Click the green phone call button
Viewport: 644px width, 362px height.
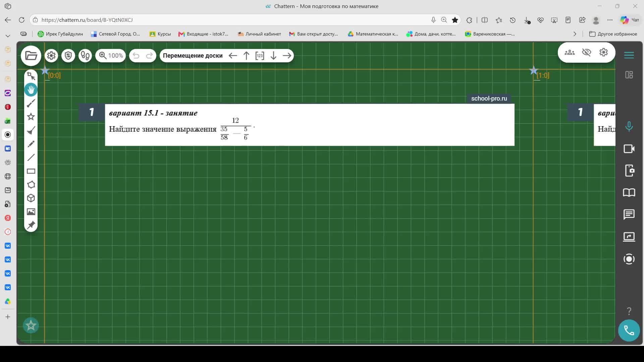tap(629, 331)
